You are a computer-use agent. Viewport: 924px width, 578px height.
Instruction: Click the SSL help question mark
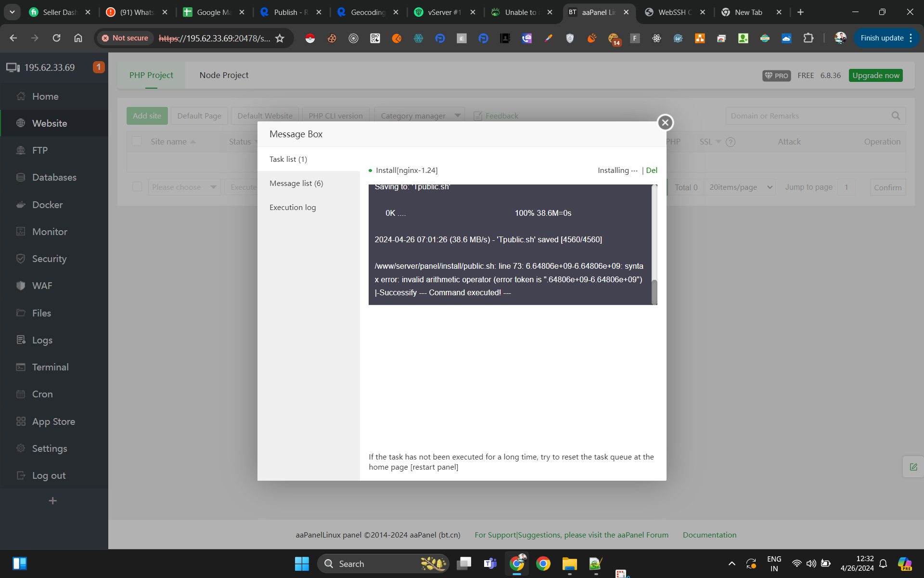click(730, 142)
